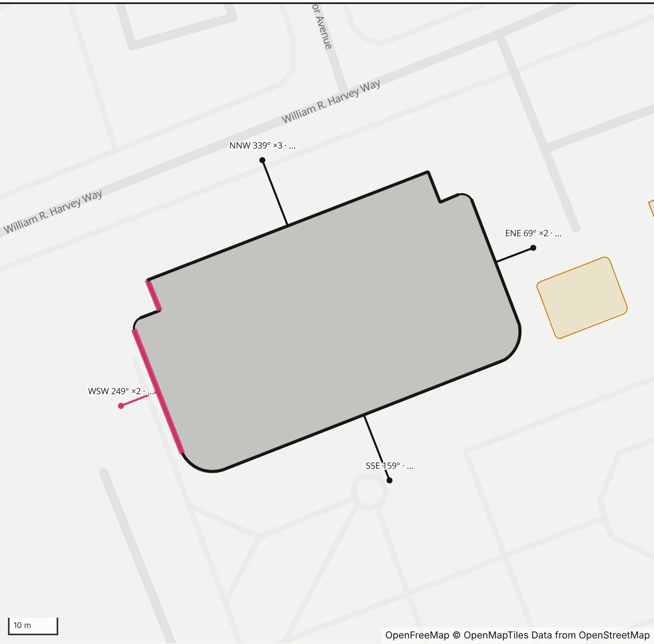Click the black marker dot of the SSE facade
Viewport: 654px width, 644px height.
[x=389, y=480]
